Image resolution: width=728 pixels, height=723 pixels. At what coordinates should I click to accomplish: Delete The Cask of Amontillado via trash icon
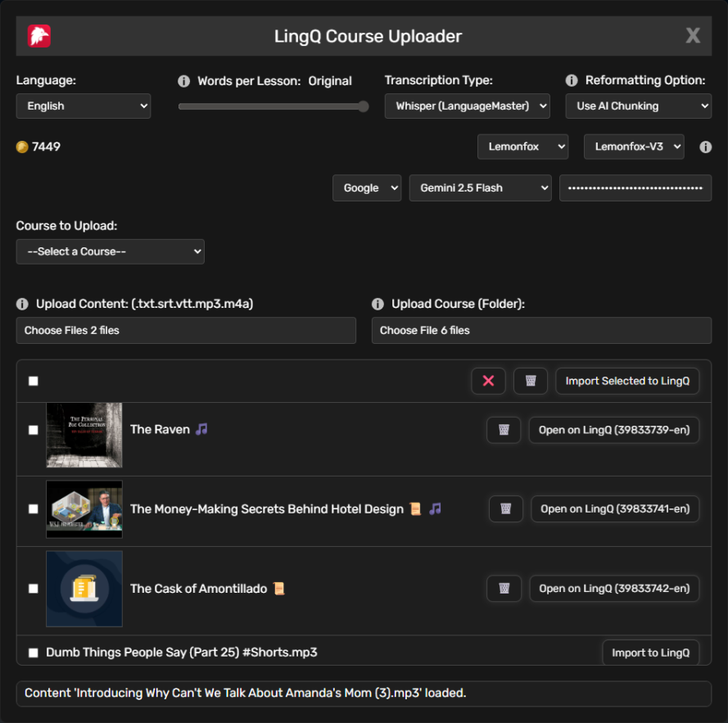point(504,589)
